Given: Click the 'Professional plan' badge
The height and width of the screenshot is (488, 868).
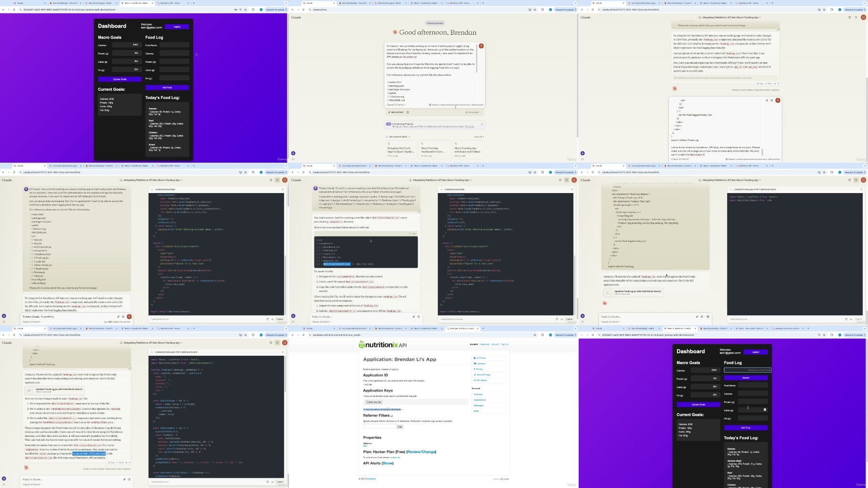Looking at the screenshot, I should (434, 23).
